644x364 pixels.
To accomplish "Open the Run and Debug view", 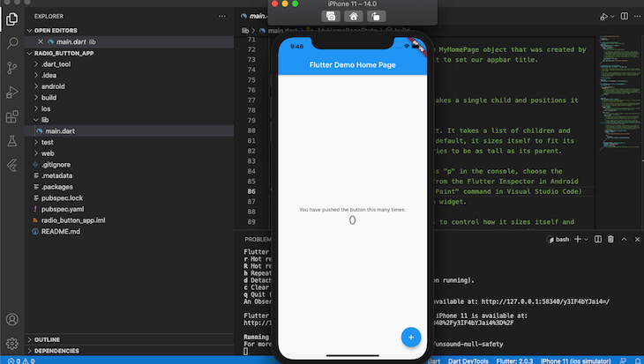I will [12, 93].
